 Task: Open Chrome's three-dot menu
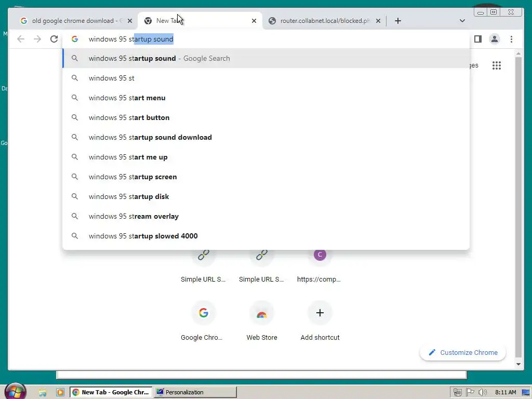tap(511, 39)
